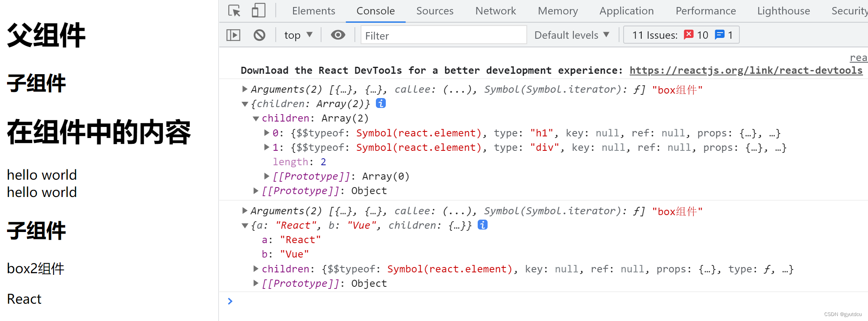Click the info icon beside children Array(2) object
Screen dimensions: 868x321
(x=381, y=103)
